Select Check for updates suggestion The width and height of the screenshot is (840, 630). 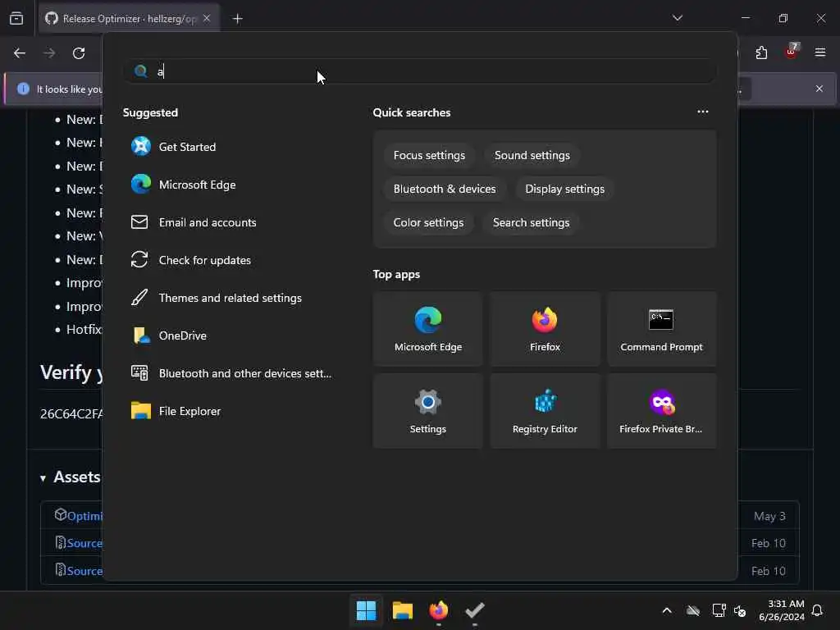pyautogui.click(x=231, y=260)
